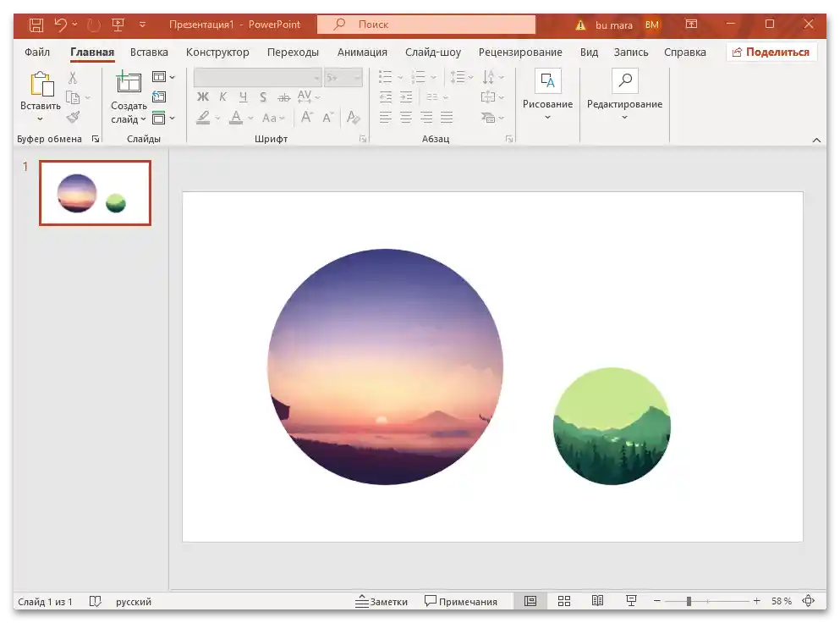Open the Вставка tab
This screenshot has height=623, width=840.
coord(149,52)
